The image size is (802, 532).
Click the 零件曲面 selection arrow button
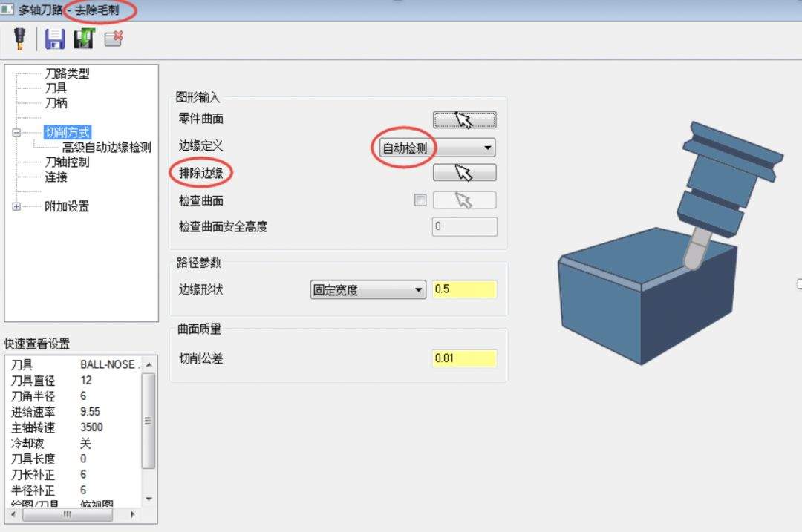(464, 119)
